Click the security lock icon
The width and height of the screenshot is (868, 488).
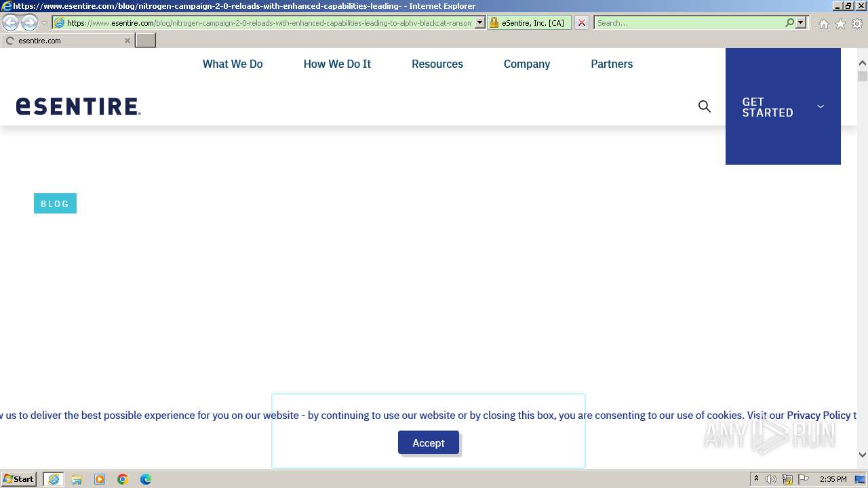click(494, 23)
